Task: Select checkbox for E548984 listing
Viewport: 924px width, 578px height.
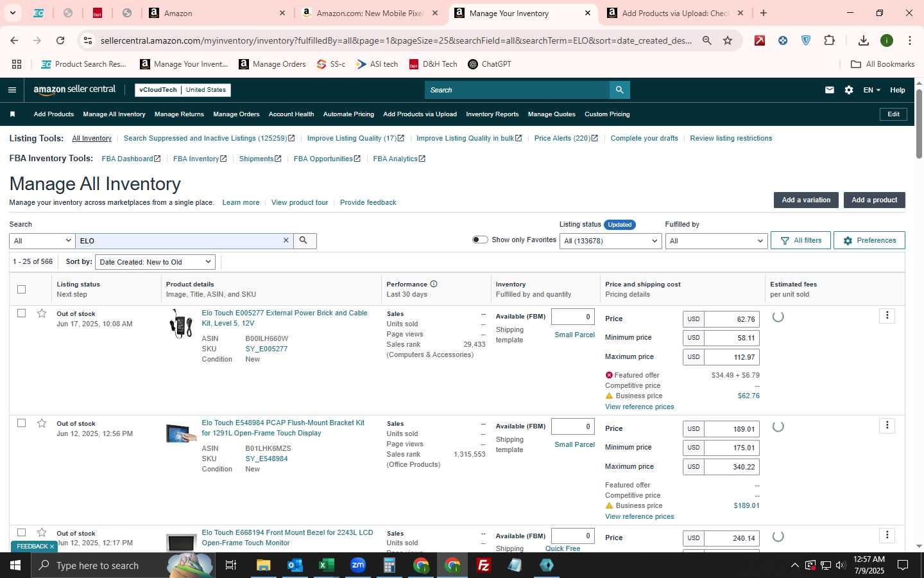Action: tap(21, 423)
